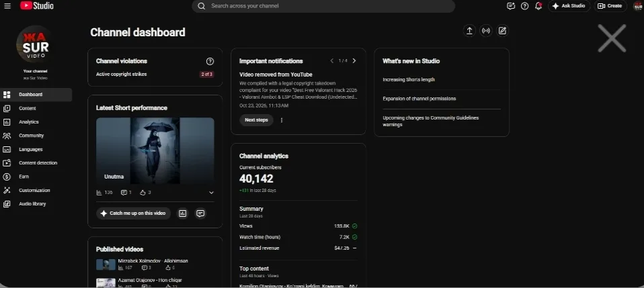Image resolution: width=644 pixels, height=288 pixels.
Task: Click the Estimated revenue $47.26 row
Action: pos(298,248)
